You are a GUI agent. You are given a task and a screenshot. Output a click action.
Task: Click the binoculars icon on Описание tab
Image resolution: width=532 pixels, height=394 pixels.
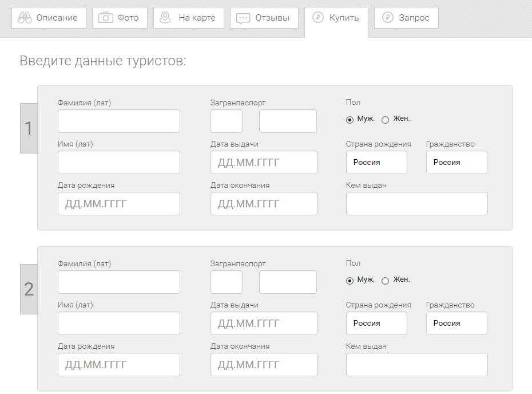point(25,18)
